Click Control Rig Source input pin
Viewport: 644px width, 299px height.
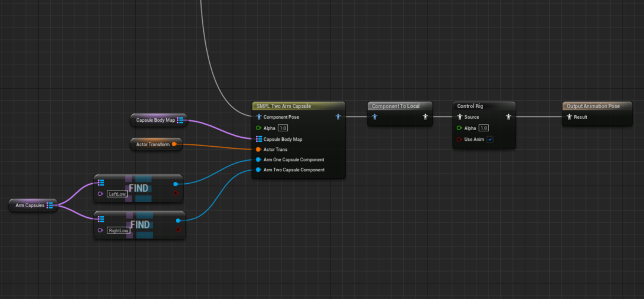click(x=460, y=117)
